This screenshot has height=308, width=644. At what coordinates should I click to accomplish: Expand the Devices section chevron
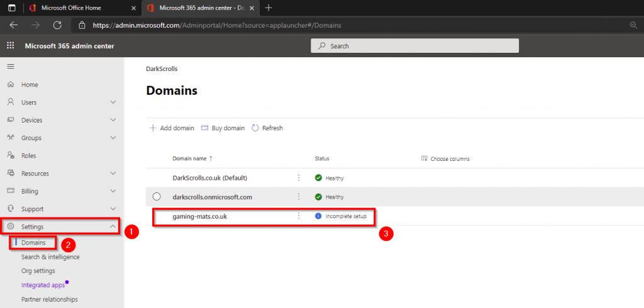point(113,120)
